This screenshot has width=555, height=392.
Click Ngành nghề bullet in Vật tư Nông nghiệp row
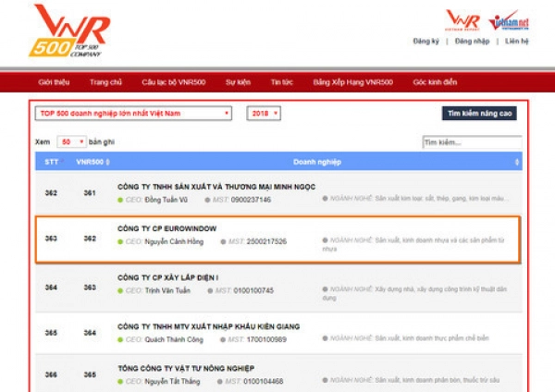[x=325, y=380]
